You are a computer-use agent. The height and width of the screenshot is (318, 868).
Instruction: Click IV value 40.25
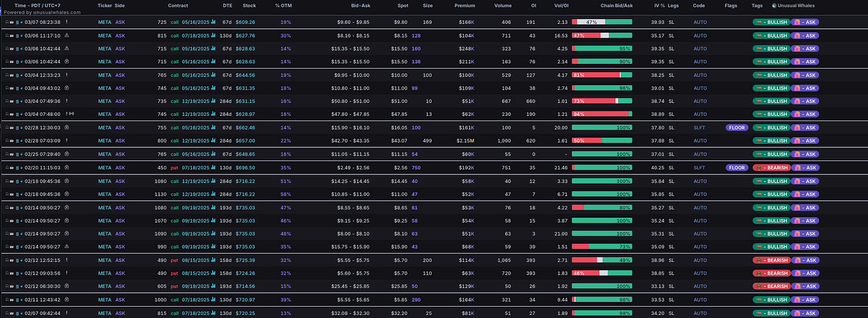(x=658, y=168)
